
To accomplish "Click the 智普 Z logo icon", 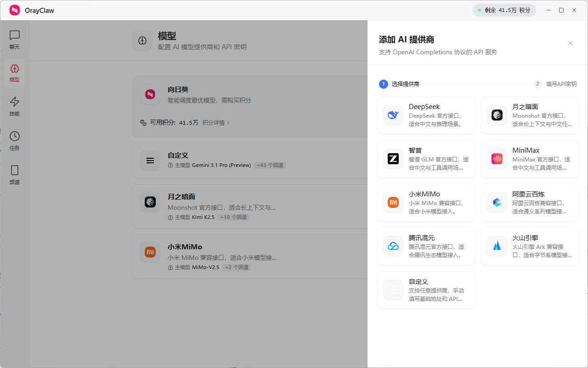I will (393, 159).
